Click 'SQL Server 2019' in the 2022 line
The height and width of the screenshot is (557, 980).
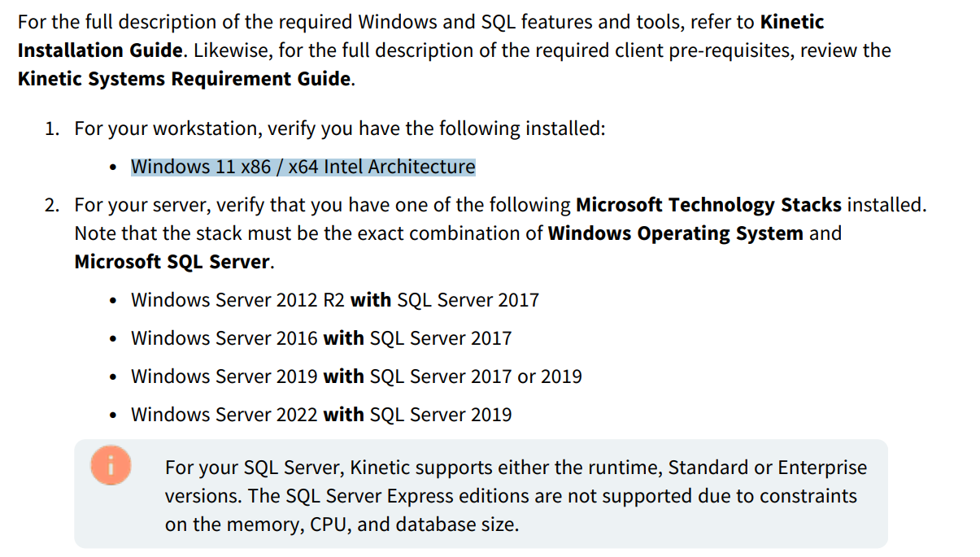[441, 415]
